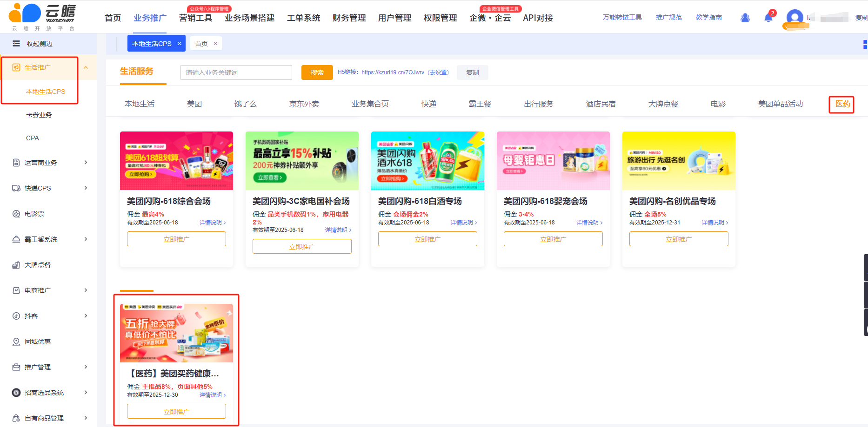Open the H5 link kzurl19.cn URL
The image size is (868, 427).
(393, 72)
